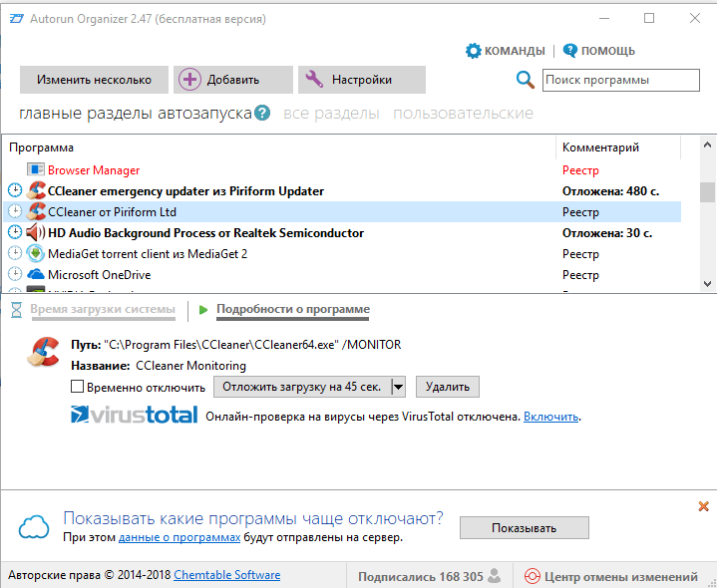The width and height of the screenshot is (717, 588).
Task: Dismiss the banner with the orange X
Action: click(x=704, y=505)
